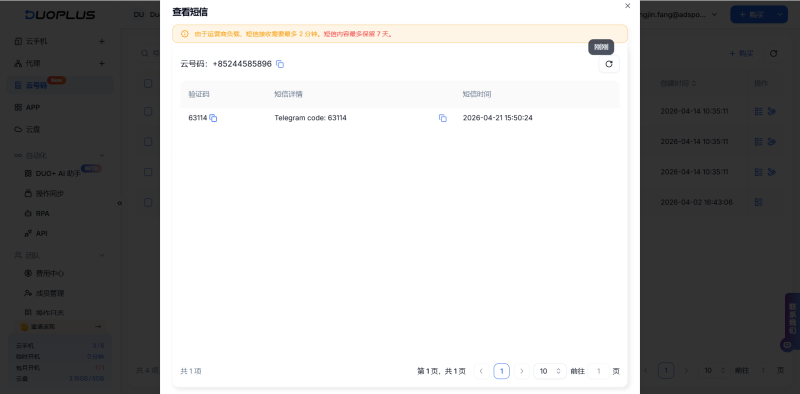Tick the checkbox of the topmost data row
The height and width of the screenshot is (394, 800).
pos(148,111)
